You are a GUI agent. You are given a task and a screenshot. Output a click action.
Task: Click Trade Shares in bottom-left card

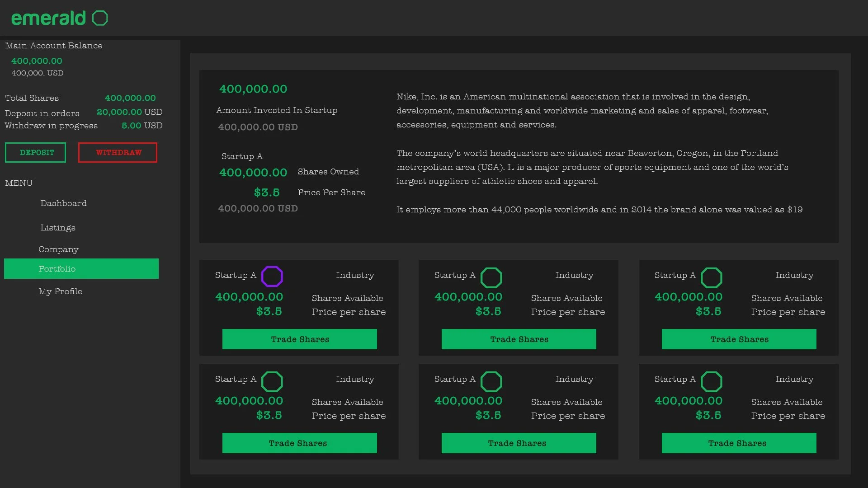tap(300, 443)
